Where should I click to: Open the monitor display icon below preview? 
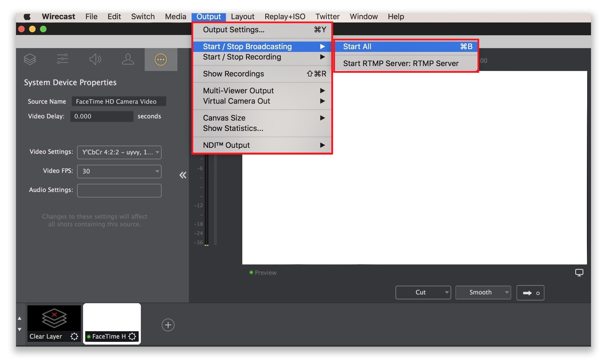pyautogui.click(x=579, y=272)
